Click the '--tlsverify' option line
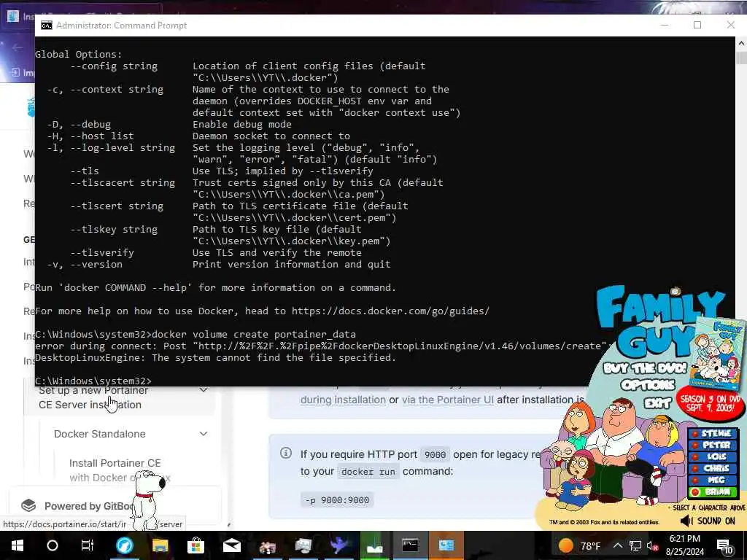Screen dimensions: 747x560 (216, 253)
